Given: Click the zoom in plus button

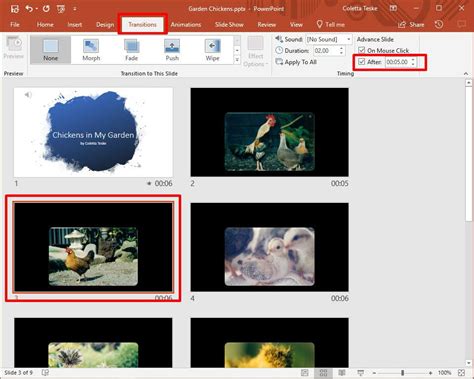Looking at the screenshot, I should (431, 373).
